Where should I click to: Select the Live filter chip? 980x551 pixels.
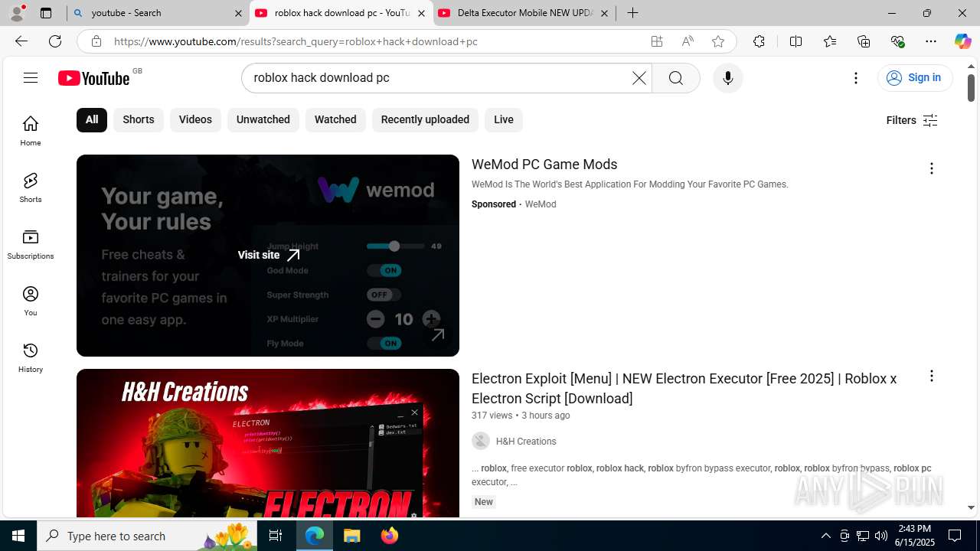coord(504,119)
